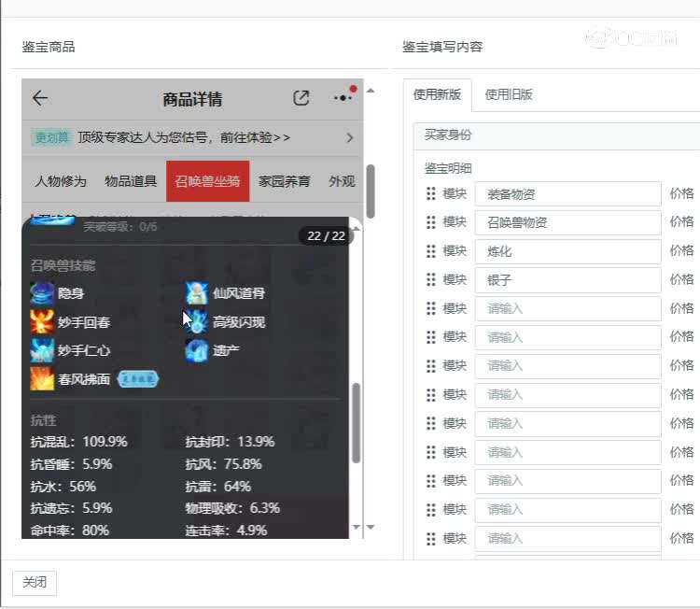Click the 鉴宝商品 heading
This screenshot has width=700, height=609.
49,47
